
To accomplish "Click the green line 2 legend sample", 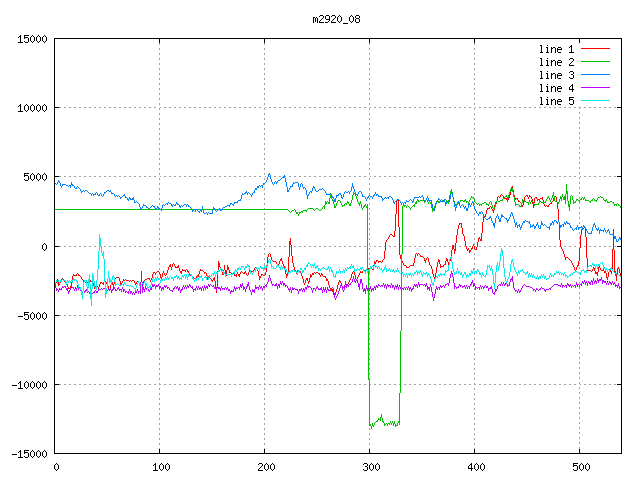I will [x=595, y=62].
